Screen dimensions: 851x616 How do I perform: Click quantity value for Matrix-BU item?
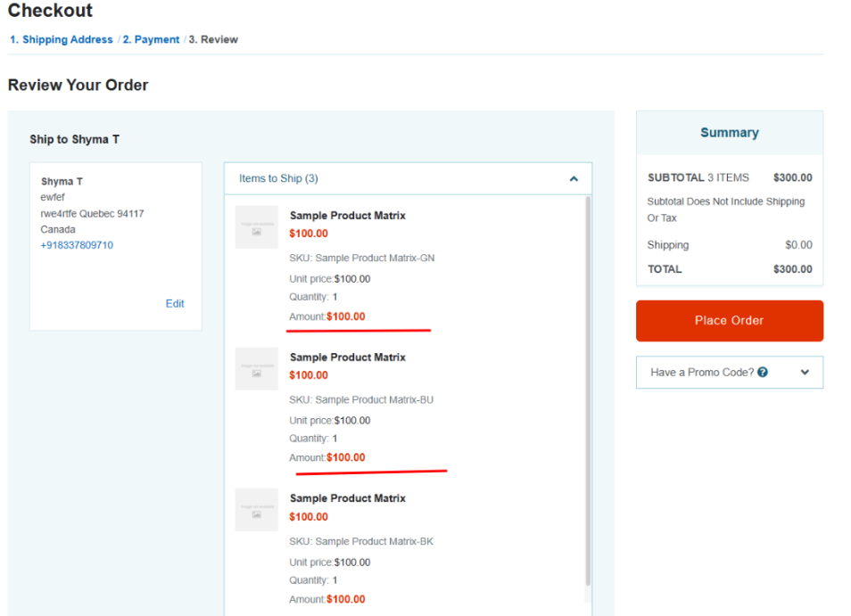pos(335,439)
